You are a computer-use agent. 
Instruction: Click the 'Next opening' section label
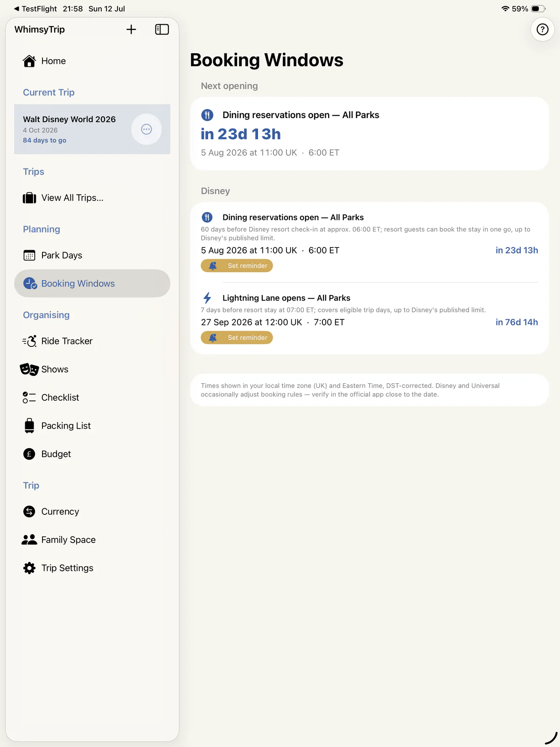230,86
